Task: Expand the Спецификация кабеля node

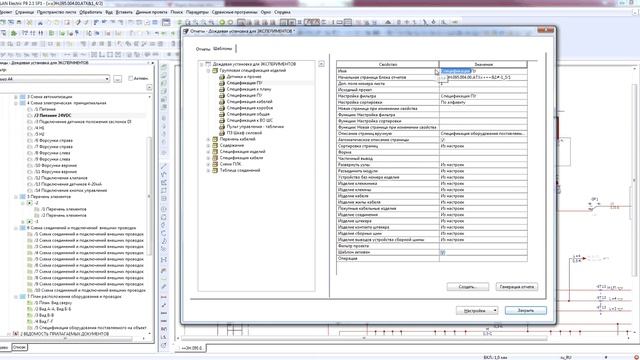Action: point(208,158)
